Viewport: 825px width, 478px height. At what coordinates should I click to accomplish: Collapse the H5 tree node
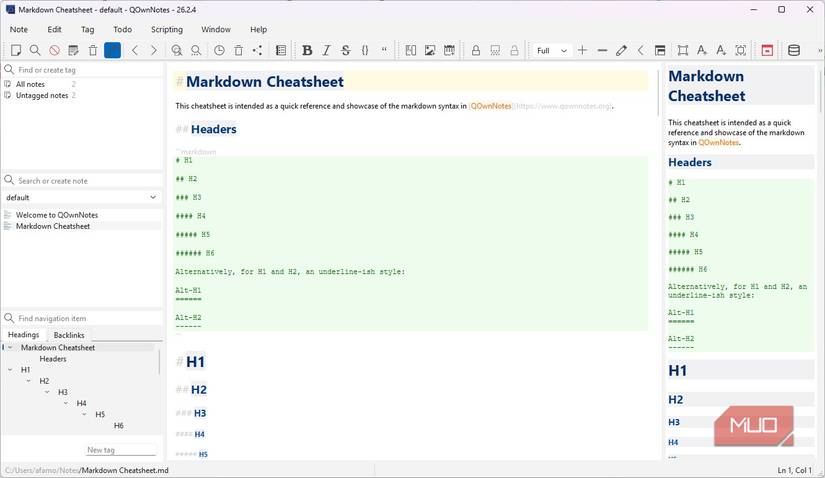point(84,414)
